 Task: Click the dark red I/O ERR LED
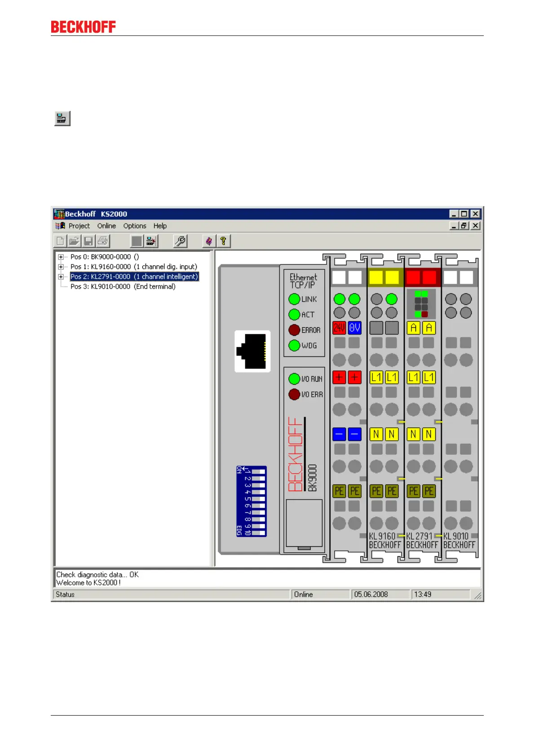pyautogui.click(x=294, y=395)
